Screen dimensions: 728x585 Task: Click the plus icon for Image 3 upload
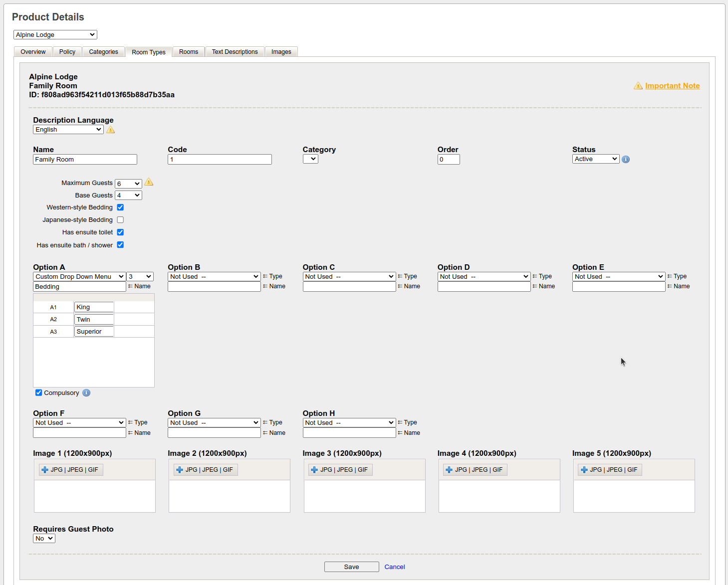click(x=314, y=470)
